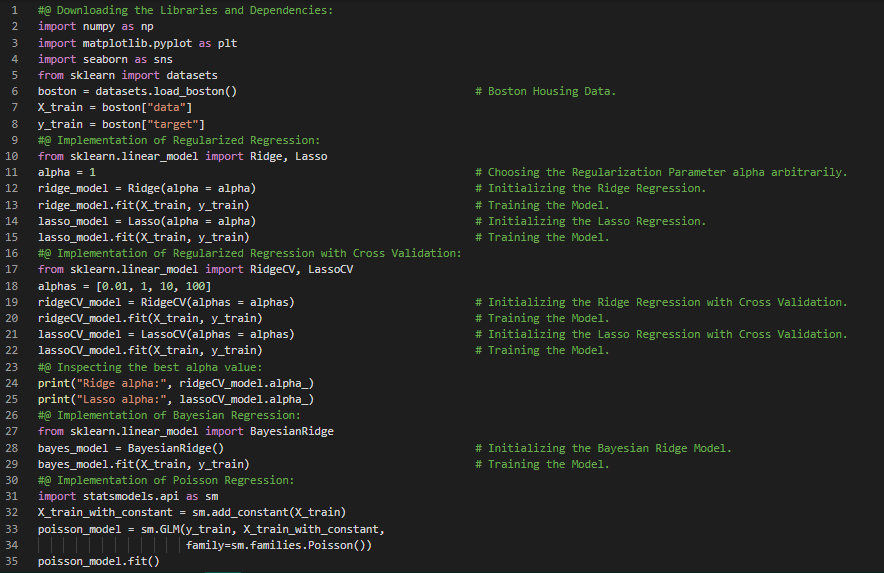This screenshot has height=573, width=884.
Task: Click the "# Boston Housing Data." comment
Action: click(x=551, y=91)
